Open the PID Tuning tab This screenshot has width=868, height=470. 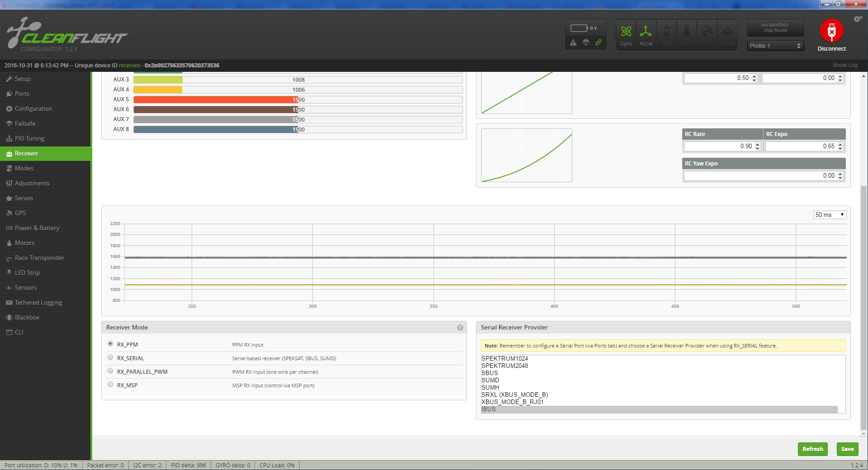[45, 138]
